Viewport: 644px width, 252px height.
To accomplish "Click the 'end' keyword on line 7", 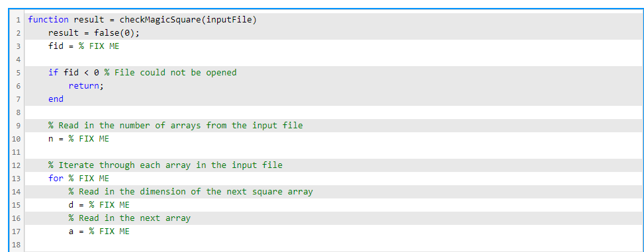I will pyautogui.click(x=56, y=99).
